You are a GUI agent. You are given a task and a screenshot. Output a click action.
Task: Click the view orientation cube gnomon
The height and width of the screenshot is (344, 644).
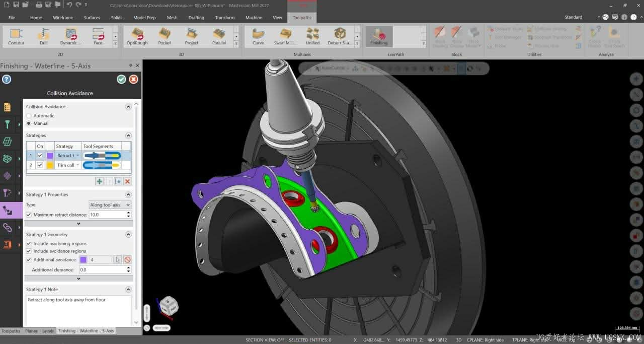coord(169,306)
